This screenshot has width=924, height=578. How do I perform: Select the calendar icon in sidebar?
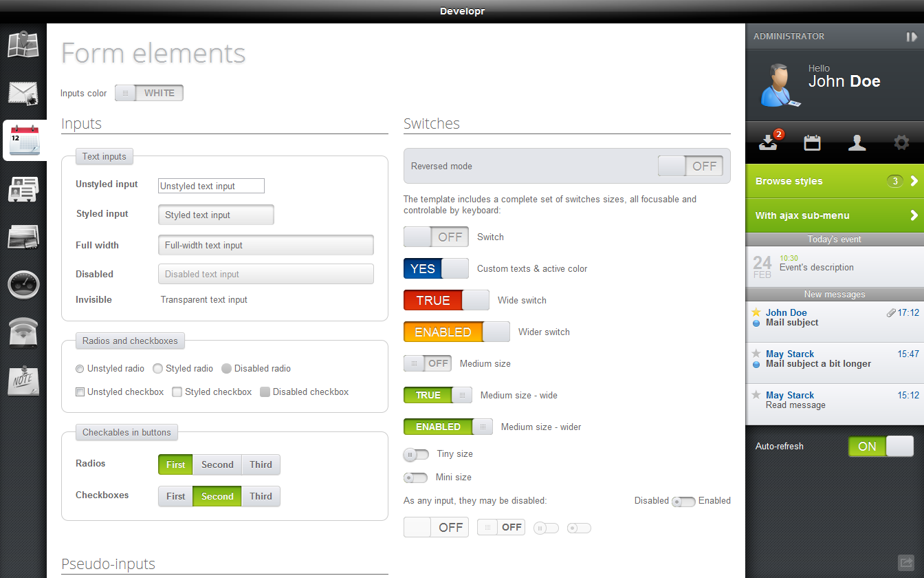[24, 140]
